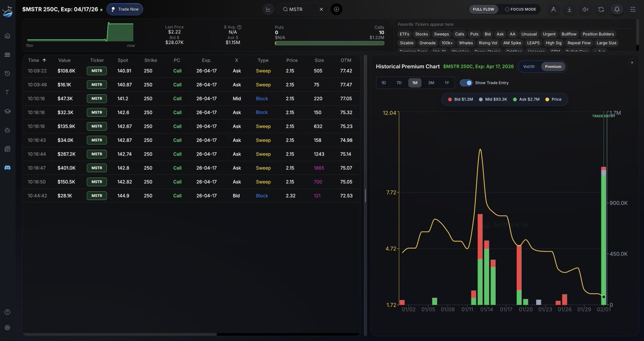
Task: Select the 1M timeframe tab
Action: (x=415, y=83)
